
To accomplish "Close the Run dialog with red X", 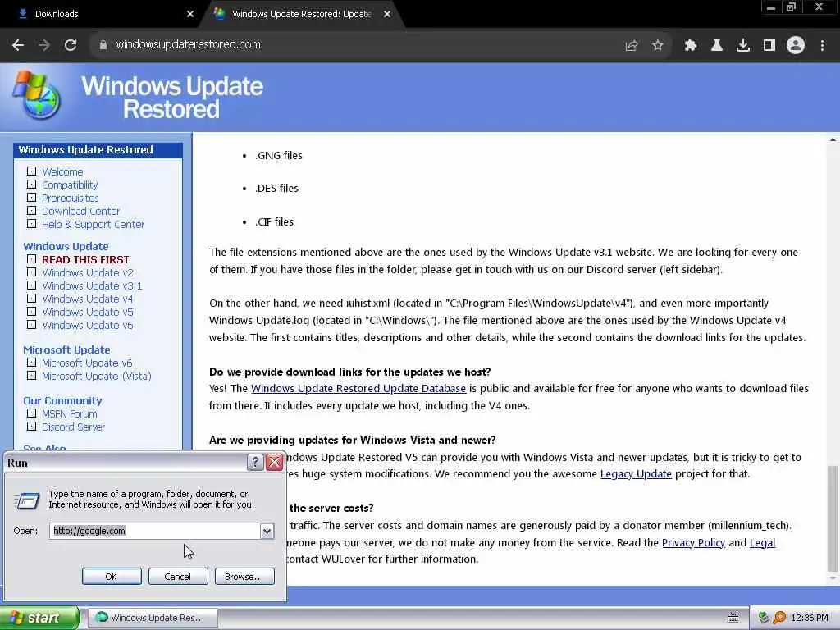I will click(275, 463).
